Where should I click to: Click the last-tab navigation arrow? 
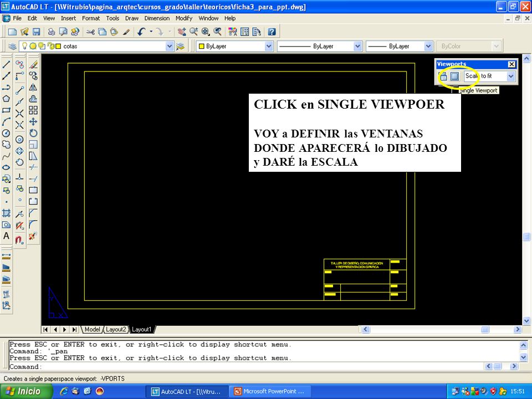point(74,329)
